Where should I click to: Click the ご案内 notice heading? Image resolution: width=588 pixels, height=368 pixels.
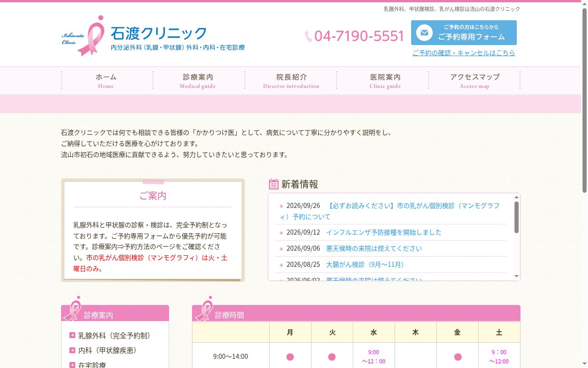click(x=153, y=195)
